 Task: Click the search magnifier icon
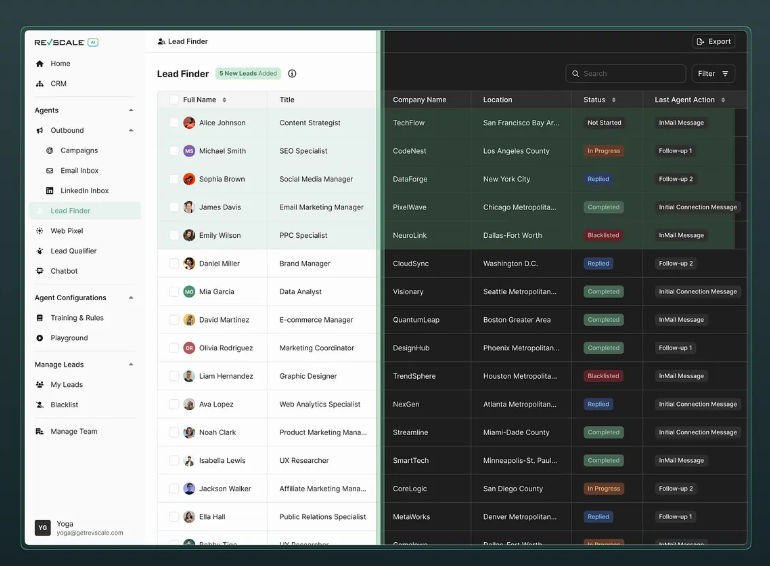576,74
